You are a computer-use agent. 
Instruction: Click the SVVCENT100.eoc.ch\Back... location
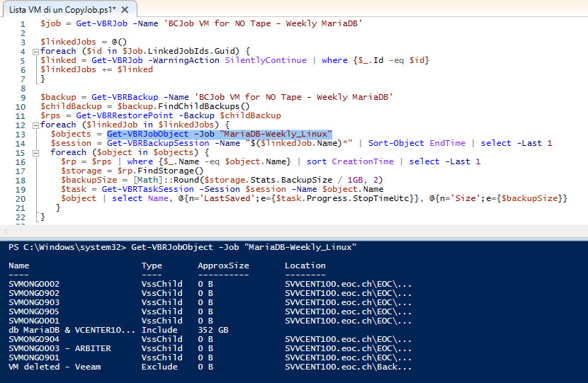click(x=348, y=367)
